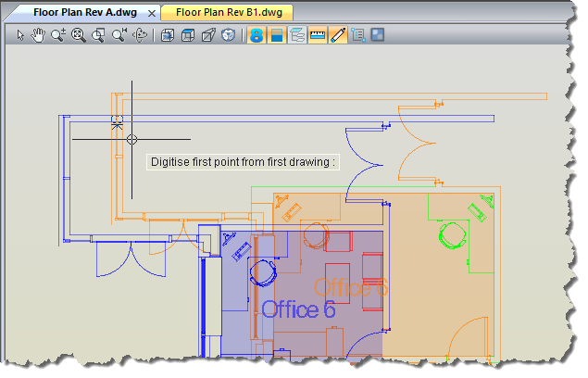
Task: Switch to the top face cube view
Action: [187, 35]
